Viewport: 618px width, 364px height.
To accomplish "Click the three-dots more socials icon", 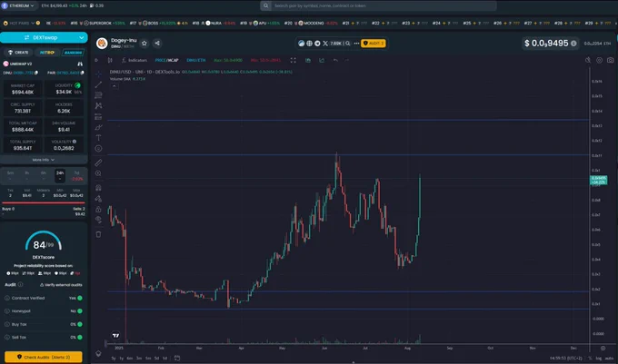I will (356, 44).
